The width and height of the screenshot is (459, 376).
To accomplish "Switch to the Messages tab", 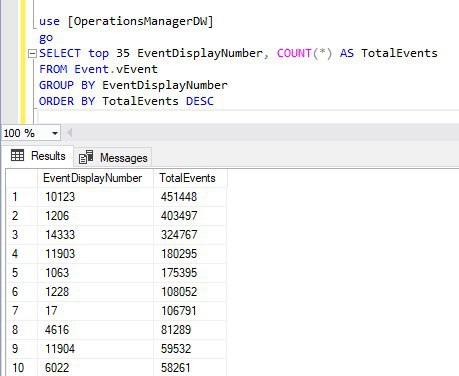I will [x=113, y=157].
